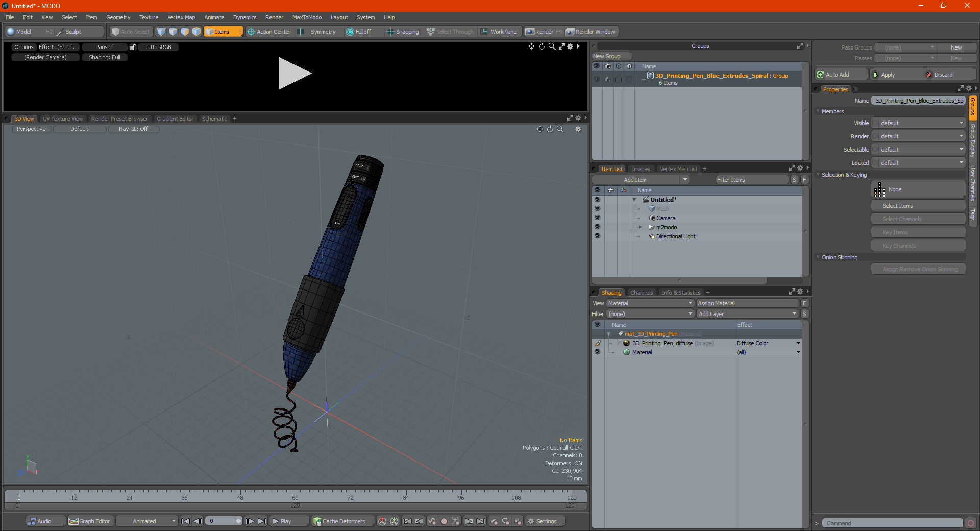
Task: Open WorkPlane options
Action: point(499,32)
